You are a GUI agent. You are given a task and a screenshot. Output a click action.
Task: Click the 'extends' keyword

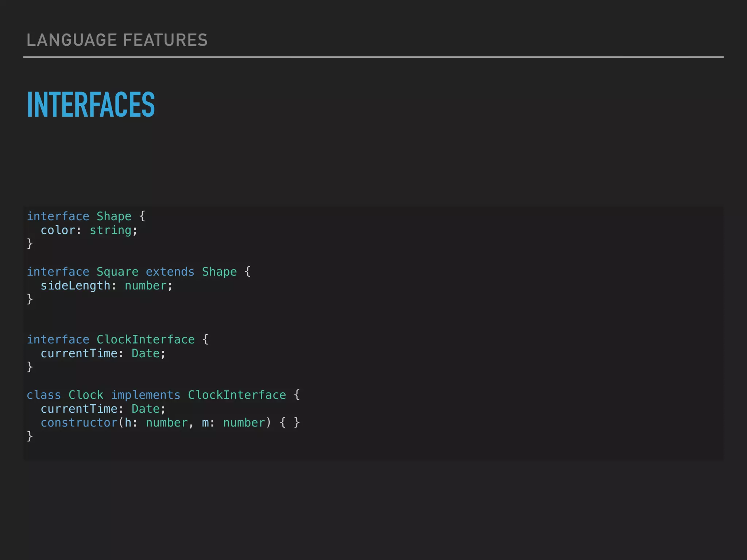coord(170,272)
